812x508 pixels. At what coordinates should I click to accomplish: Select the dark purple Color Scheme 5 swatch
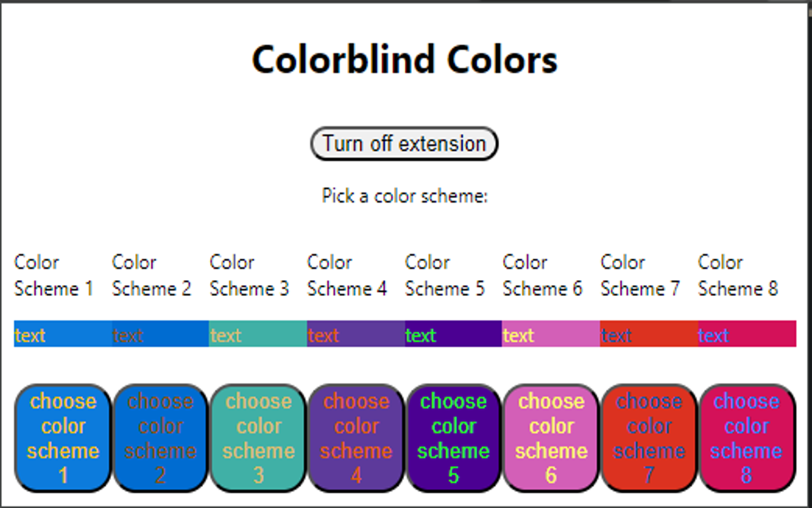[453, 334]
